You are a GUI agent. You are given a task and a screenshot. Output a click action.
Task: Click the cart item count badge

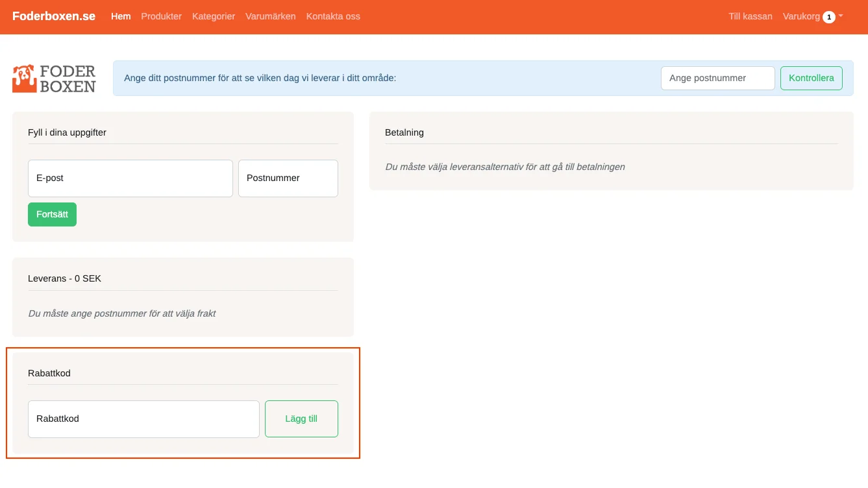[x=828, y=17]
